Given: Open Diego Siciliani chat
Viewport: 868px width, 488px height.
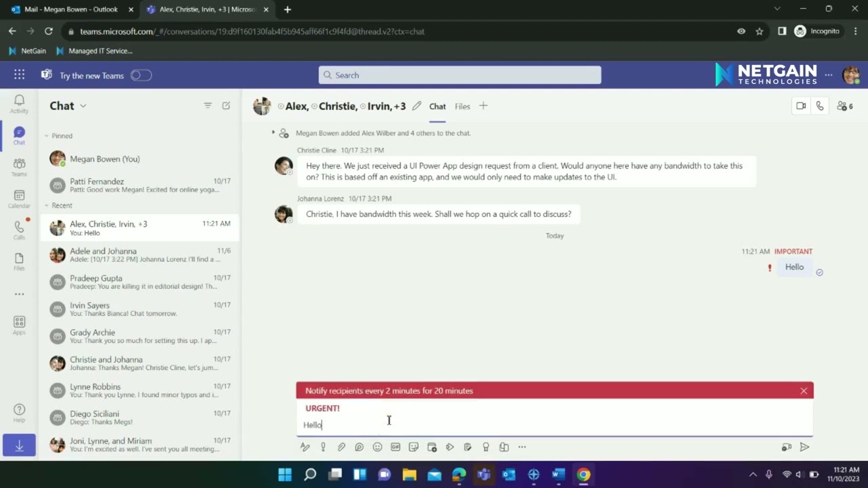Looking at the screenshot, I should (x=140, y=418).
